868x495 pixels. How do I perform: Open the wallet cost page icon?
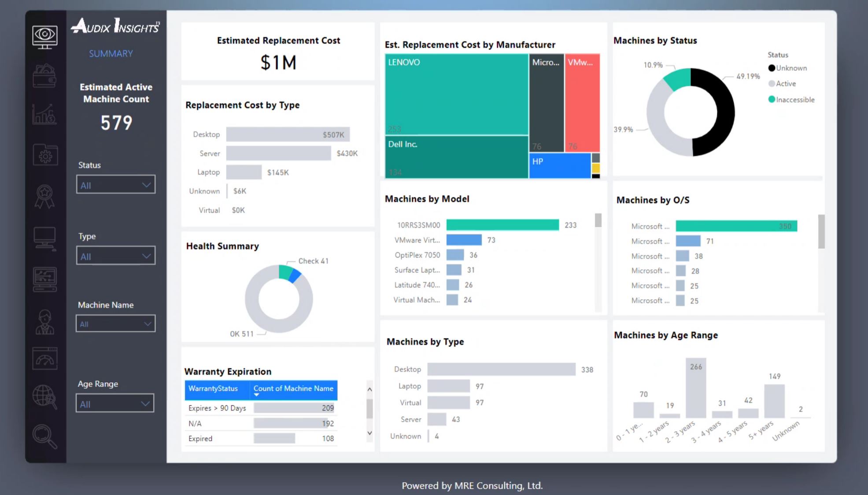point(44,76)
